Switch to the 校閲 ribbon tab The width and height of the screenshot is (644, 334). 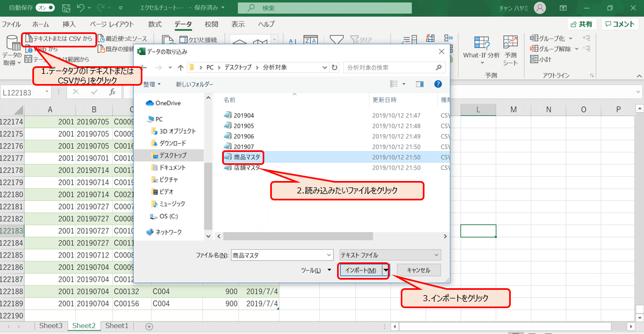[x=211, y=24]
